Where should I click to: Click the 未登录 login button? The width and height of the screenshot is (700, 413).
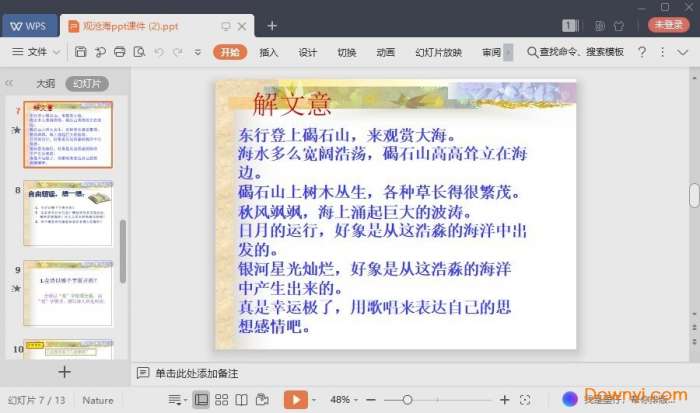coord(668,25)
